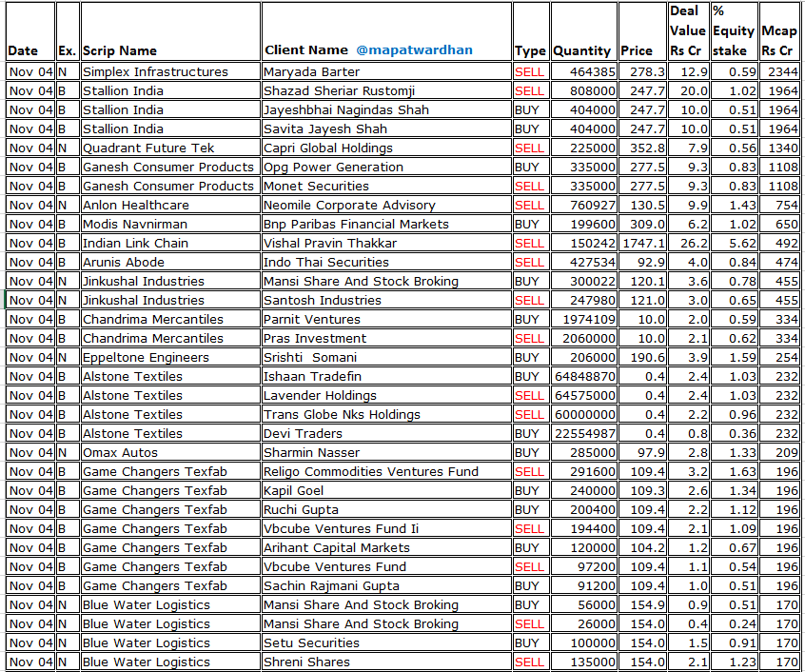Image resolution: width=805 pixels, height=672 pixels.
Task: Select the Ruchi Gupta cell
Action: pyautogui.click(x=386, y=508)
